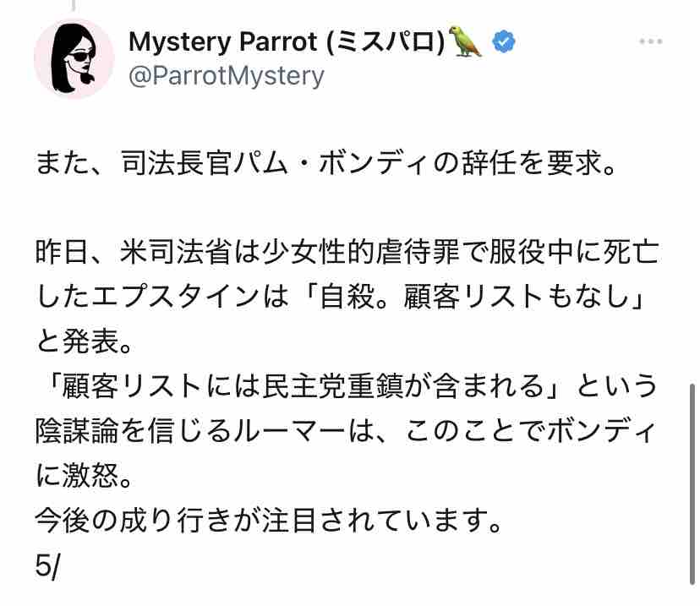This screenshot has width=700, height=606.
Task: Click the line beginning 昨日、米司法省は
Action: pos(347,252)
